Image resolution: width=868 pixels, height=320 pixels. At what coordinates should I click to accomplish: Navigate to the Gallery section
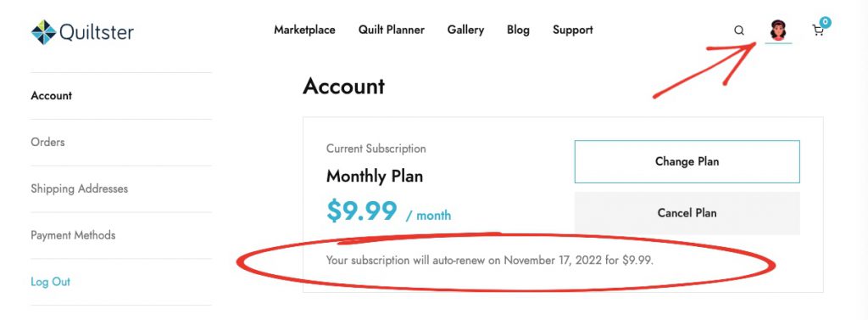(x=465, y=30)
